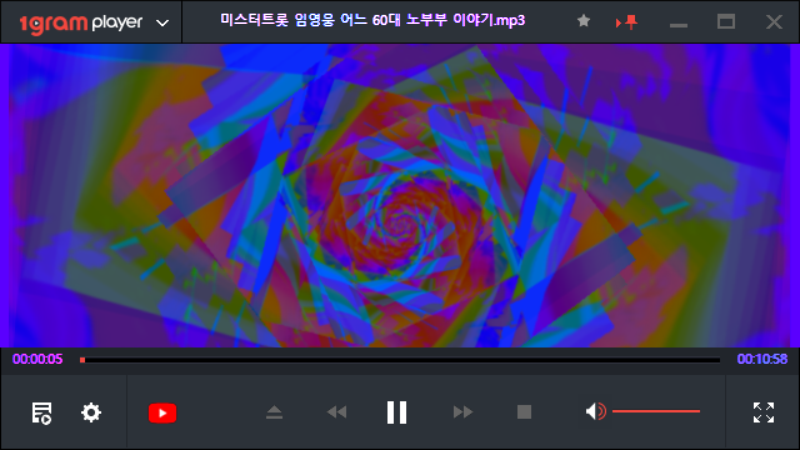Rewind with the backward button
The image size is (800, 450).
point(337,412)
